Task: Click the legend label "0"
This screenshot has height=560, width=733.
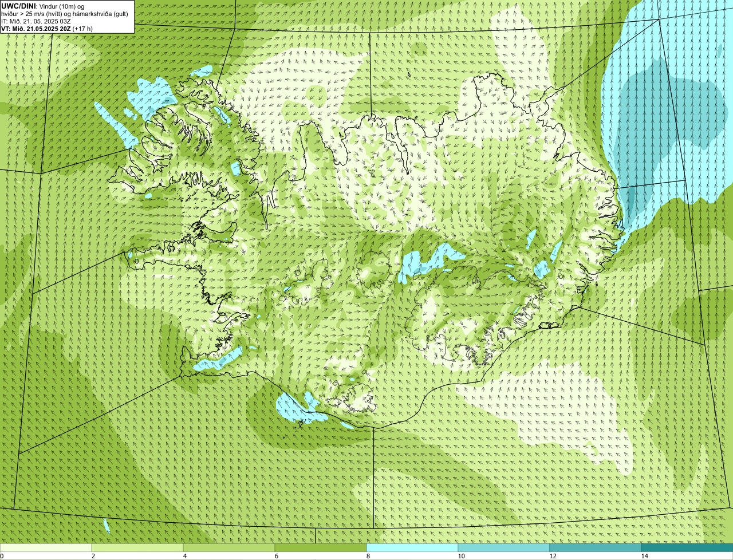Action: (2, 556)
